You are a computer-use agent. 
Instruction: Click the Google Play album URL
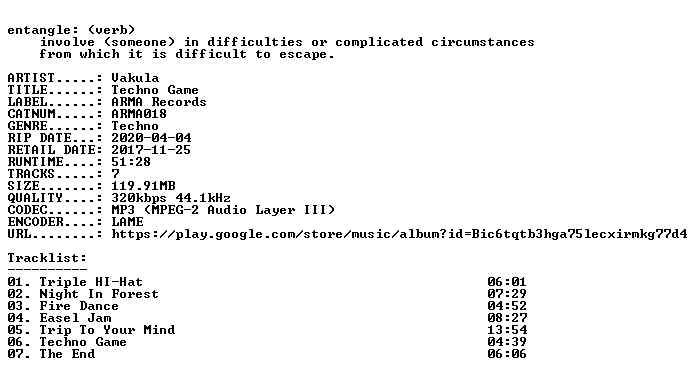coord(399,234)
